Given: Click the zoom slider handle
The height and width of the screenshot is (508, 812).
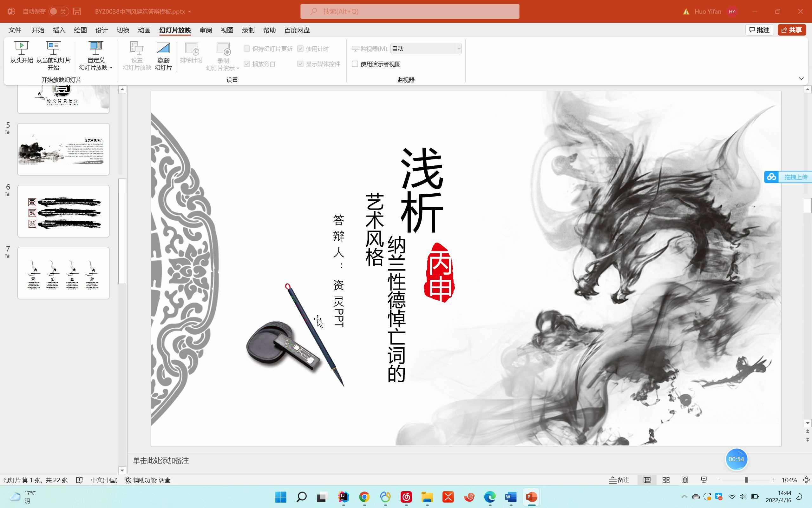Looking at the screenshot, I should click(746, 480).
